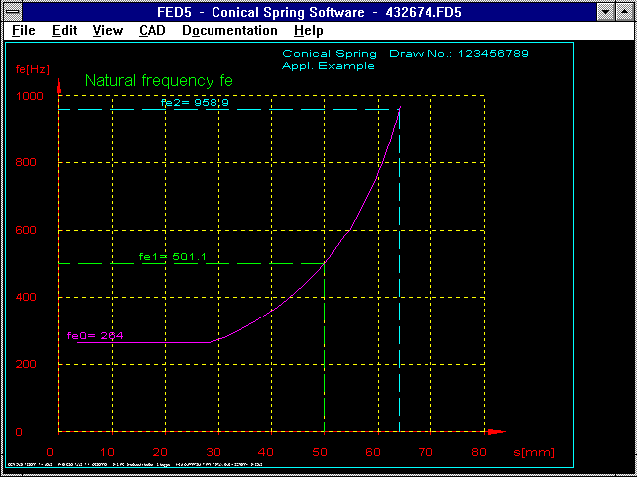Click the Appl. Example text

[328, 66]
